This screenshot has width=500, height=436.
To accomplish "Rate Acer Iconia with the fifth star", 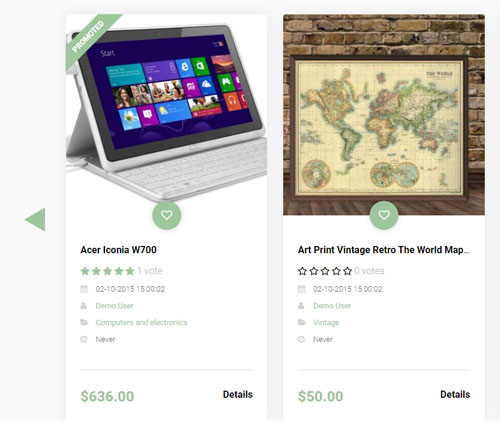I will tap(130, 271).
